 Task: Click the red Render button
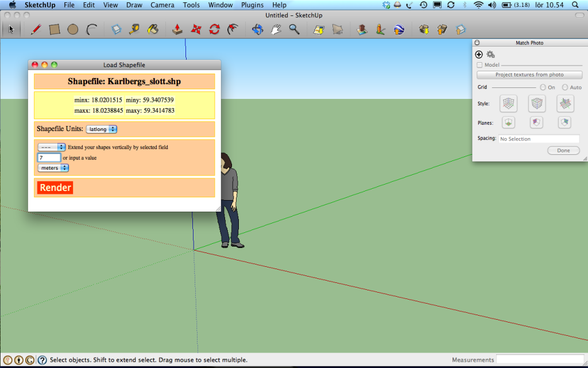[55, 187]
